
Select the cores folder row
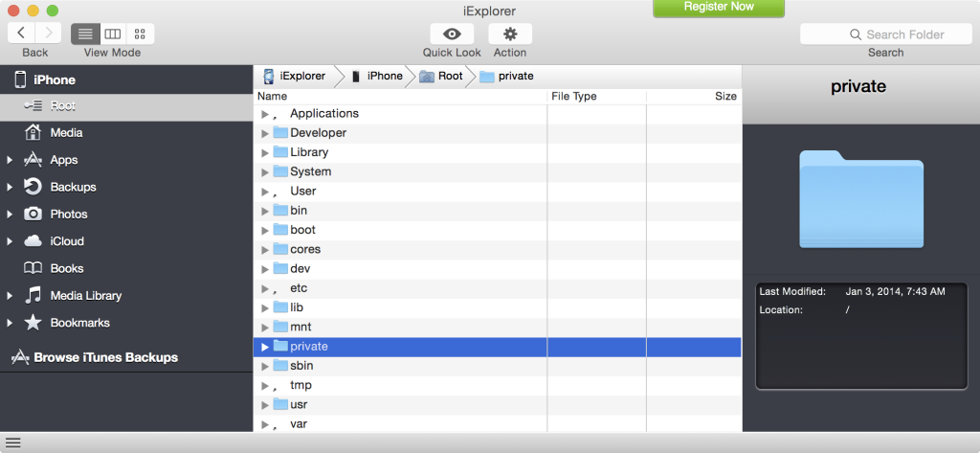(498, 250)
